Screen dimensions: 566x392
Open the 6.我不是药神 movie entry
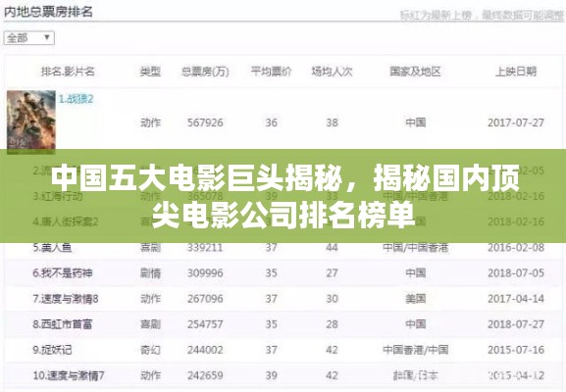63,273
